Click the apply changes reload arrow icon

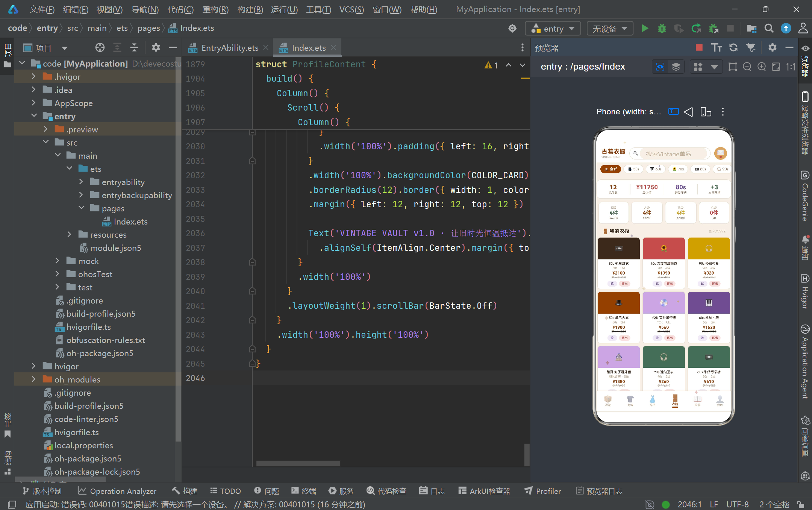[x=696, y=28]
